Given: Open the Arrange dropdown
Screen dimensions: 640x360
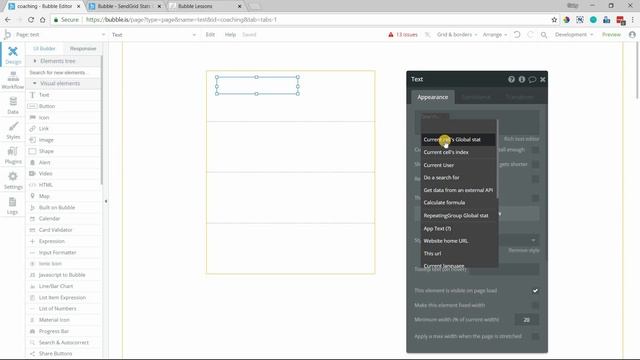Looking at the screenshot, I should pos(495,35).
